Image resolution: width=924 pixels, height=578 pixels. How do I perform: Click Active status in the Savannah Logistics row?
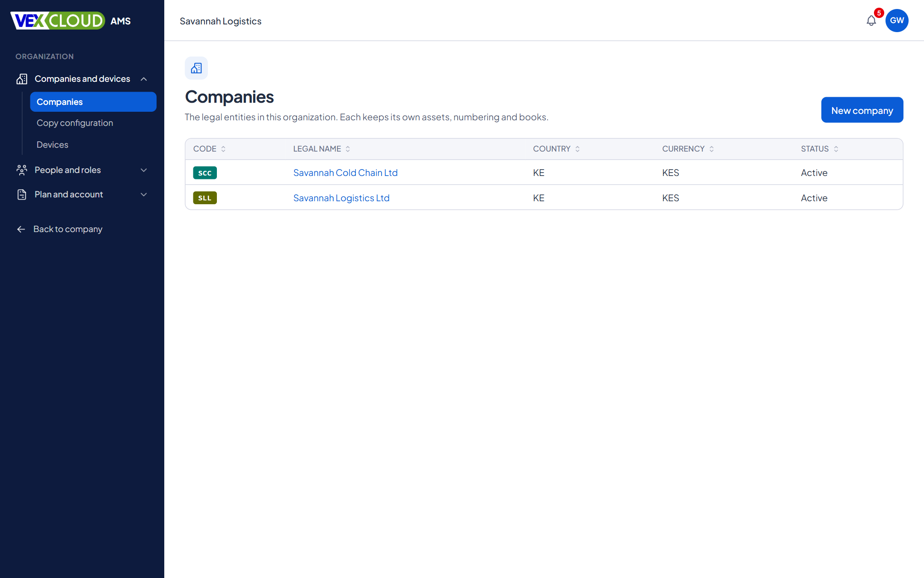814,198
